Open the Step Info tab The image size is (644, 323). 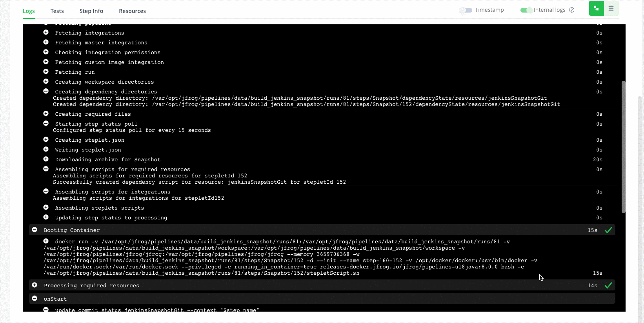pyautogui.click(x=91, y=11)
